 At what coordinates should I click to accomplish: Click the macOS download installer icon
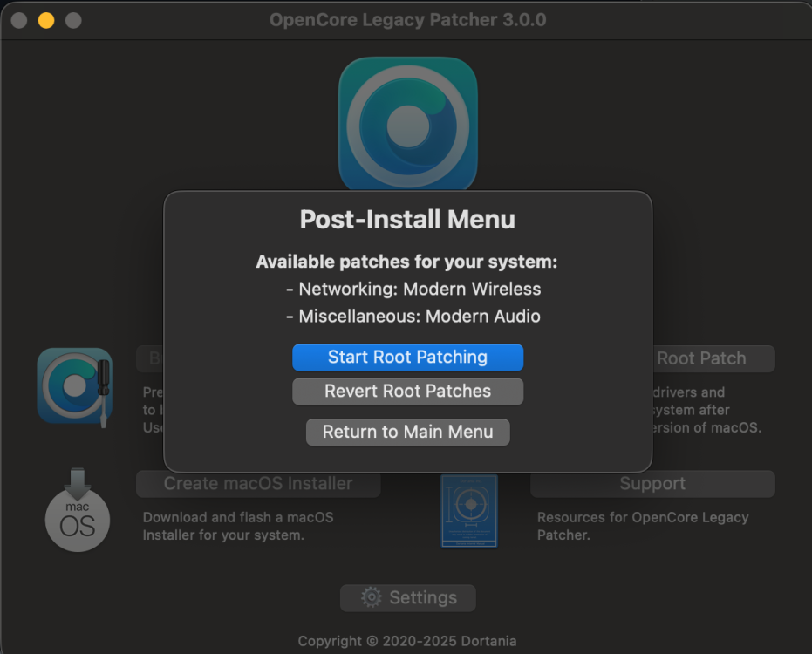pyautogui.click(x=77, y=509)
